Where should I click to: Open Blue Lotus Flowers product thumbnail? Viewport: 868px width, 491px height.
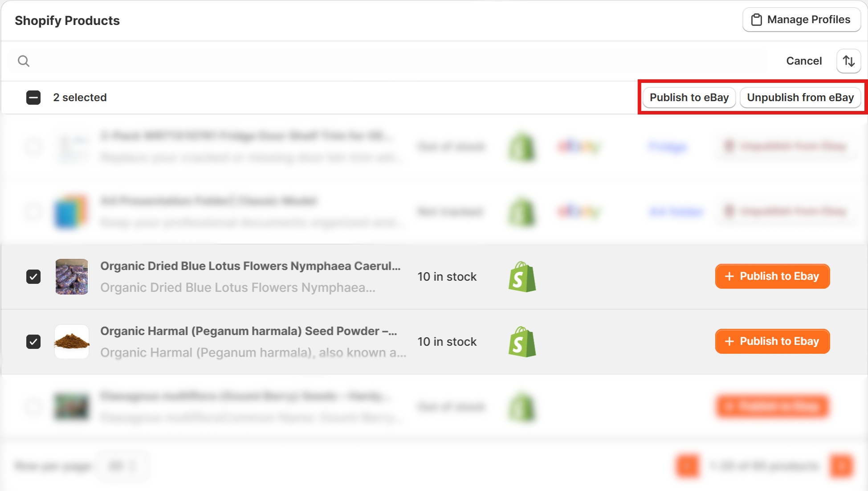tap(72, 277)
